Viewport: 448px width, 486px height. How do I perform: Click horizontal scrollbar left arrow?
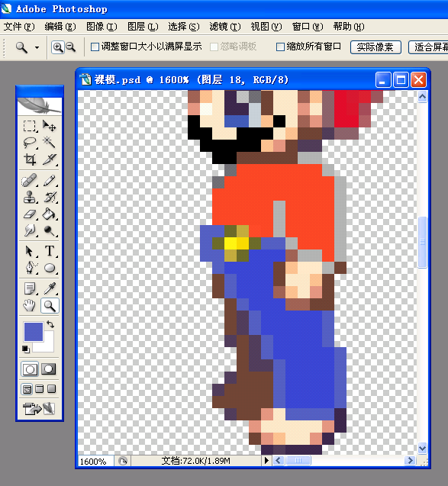(x=278, y=461)
